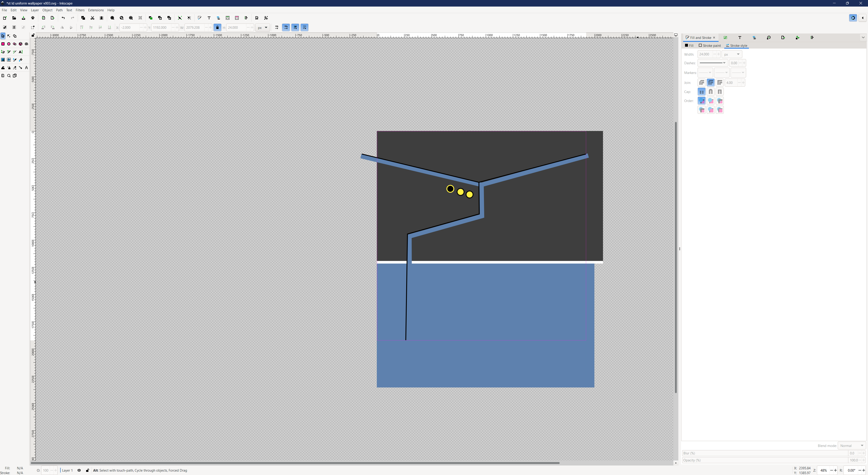
Task: Select the 3D Box tool
Action: click(21, 44)
